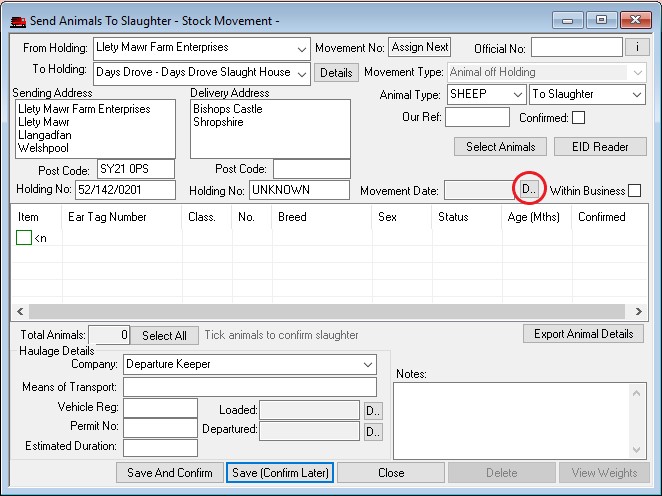Screen dimensions: 662x496
Task: Click the Loaded 'D..' date button
Action: tap(372, 410)
